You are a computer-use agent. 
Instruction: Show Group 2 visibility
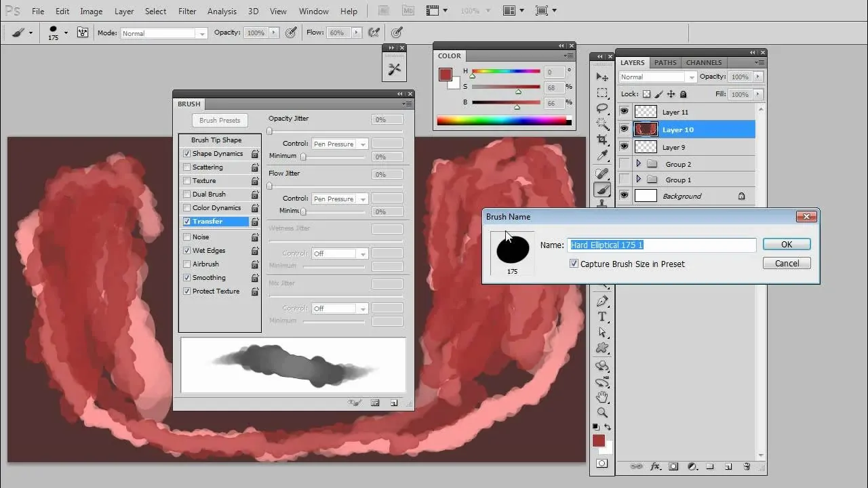(624, 164)
